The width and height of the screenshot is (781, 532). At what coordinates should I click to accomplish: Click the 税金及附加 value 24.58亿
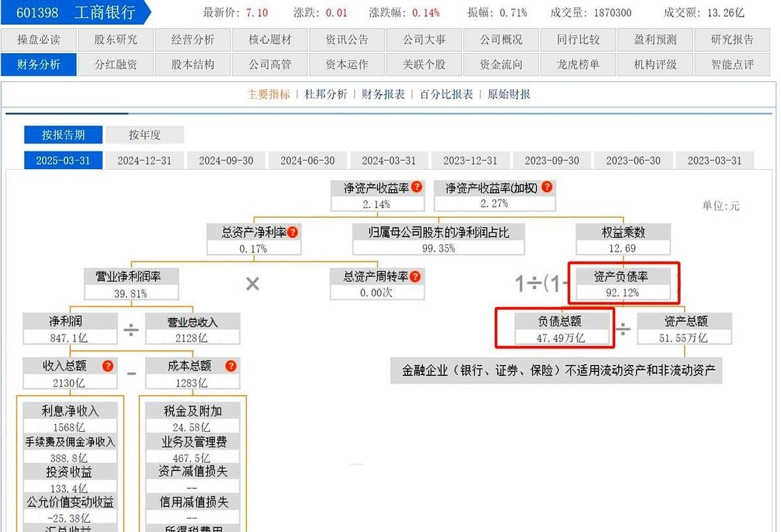193,427
